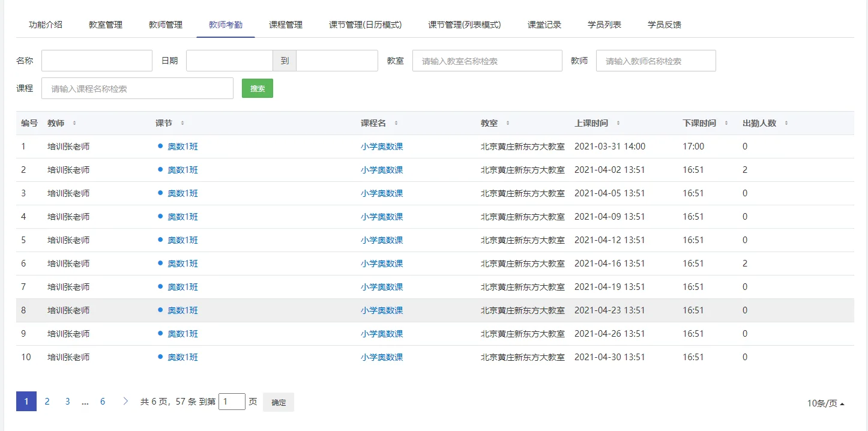
Task: Click the end 日期 input field after 到
Action: (337, 61)
